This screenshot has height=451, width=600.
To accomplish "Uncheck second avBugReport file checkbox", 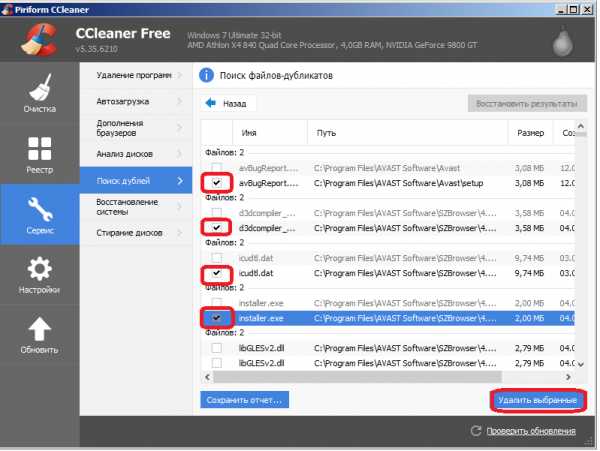I will pyautogui.click(x=217, y=183).
